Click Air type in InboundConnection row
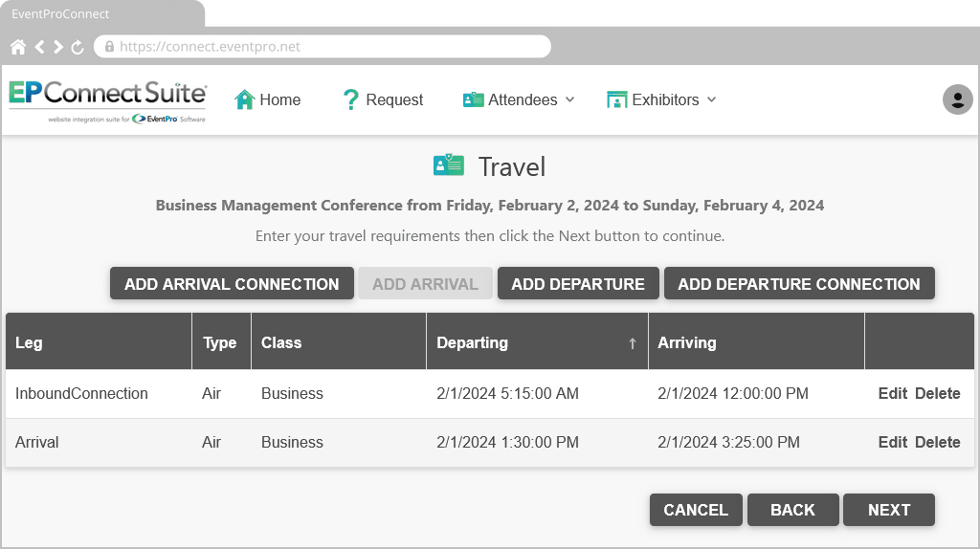 coord(212,393)
